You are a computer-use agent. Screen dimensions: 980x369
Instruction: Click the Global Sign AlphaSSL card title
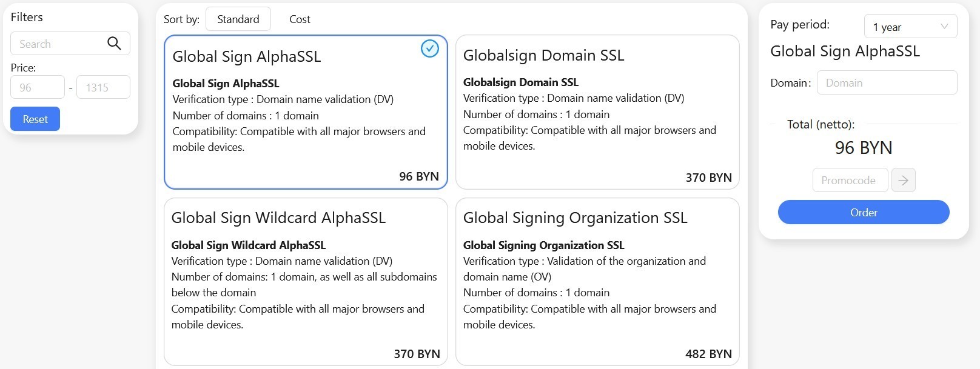(247, 57)
